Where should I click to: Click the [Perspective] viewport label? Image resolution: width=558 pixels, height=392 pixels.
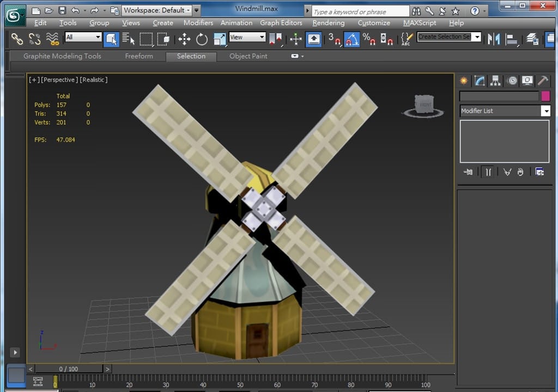pos(59,79)
